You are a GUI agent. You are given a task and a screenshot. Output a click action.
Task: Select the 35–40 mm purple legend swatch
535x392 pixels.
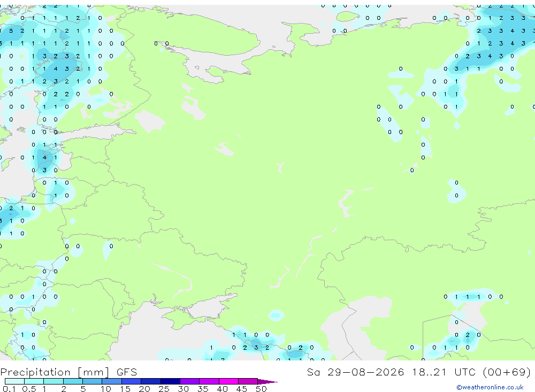(209, 381)
